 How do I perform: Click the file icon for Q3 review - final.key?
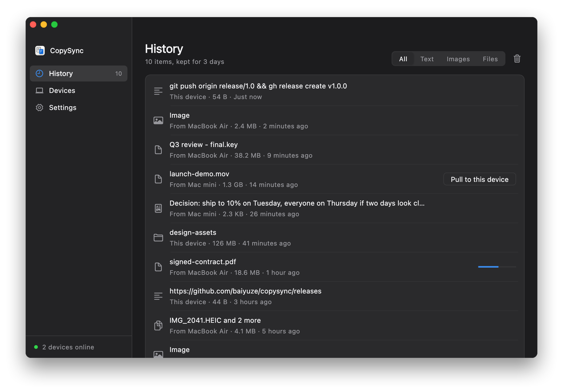pos(158,150)
